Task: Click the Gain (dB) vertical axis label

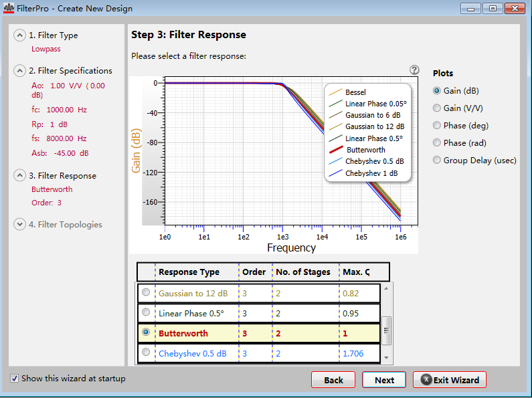Action: [136, 151]
